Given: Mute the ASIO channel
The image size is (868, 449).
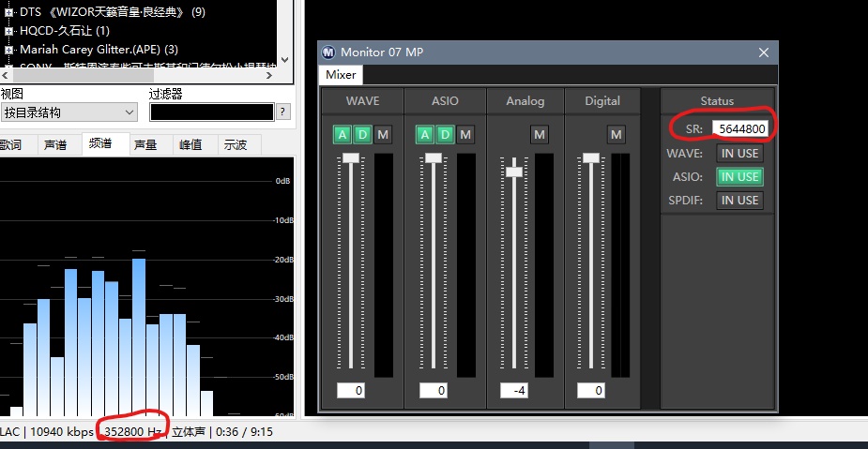Looking at the screenshot, I should 465,135.
